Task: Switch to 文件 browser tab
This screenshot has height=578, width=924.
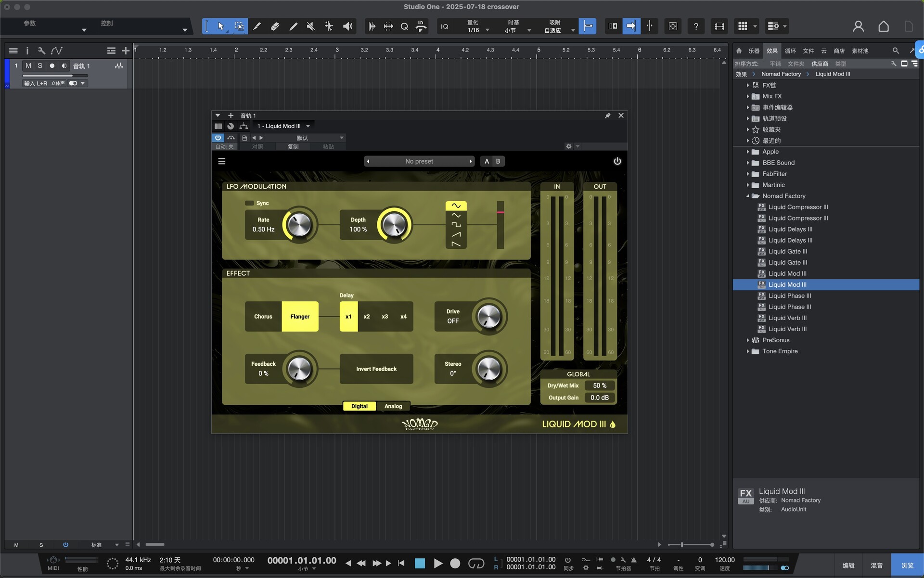Action: (808, 51)
